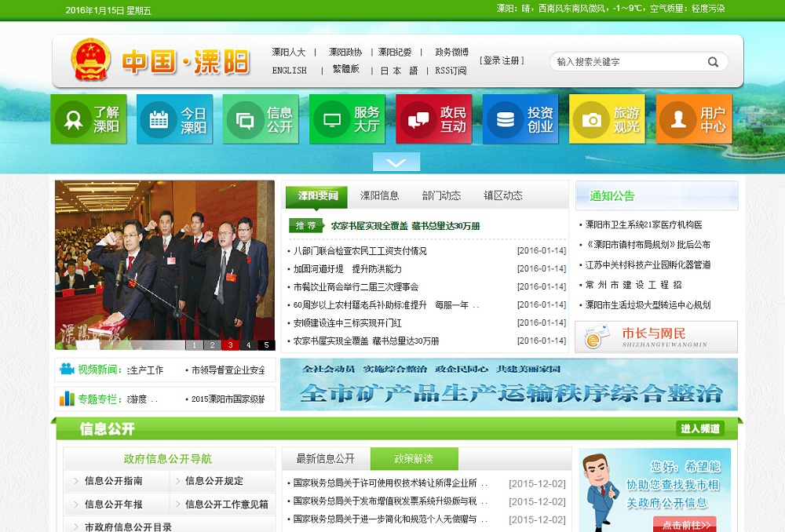Open notice 常州市建设工程招

(x=633, y=285)
